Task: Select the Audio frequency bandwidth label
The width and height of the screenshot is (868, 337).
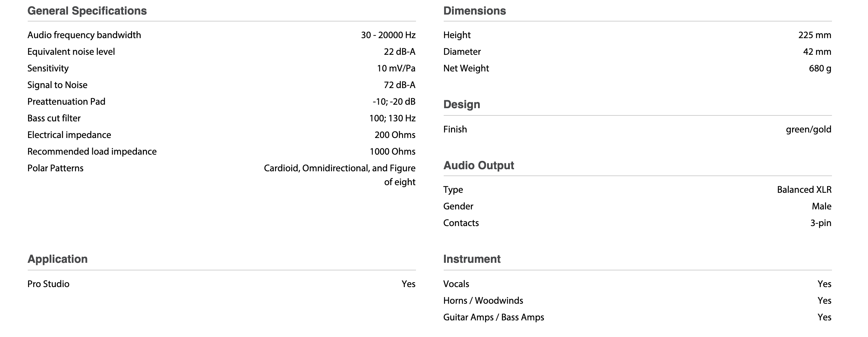Action: tap(84, 35)
